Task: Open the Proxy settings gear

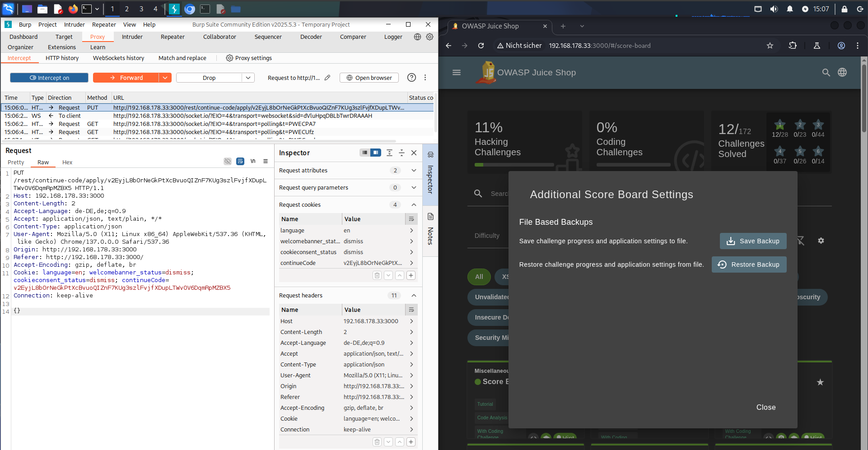Action: pos(229,58)
